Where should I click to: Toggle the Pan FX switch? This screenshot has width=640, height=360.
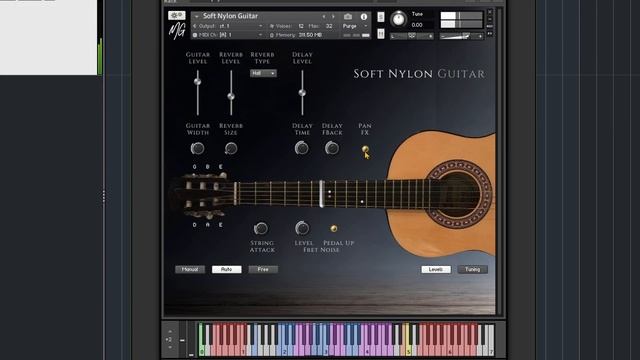tap(365, 149)
